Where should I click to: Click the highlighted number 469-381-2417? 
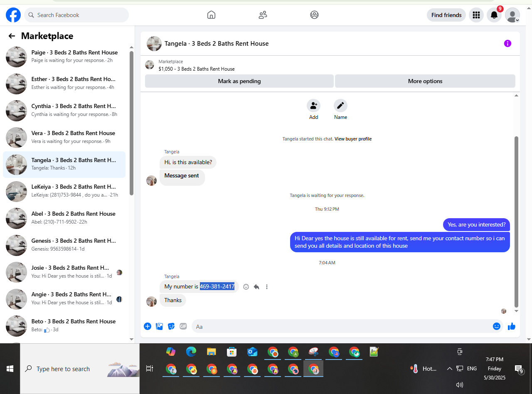(x=217, y=286)
